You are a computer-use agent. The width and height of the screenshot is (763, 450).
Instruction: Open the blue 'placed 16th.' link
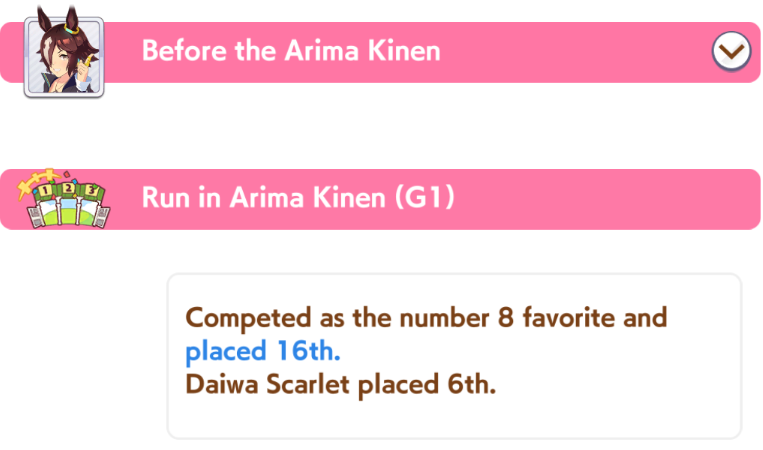pos(263,351)
